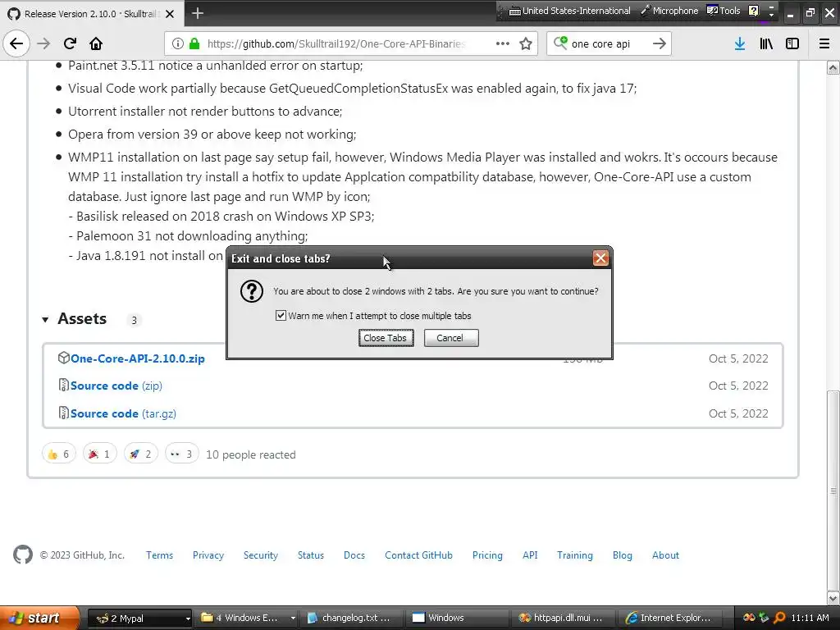840x630 pixels.
Task: Expand Windows Explorer taskbar group dropdown
Action: [293, 619]
